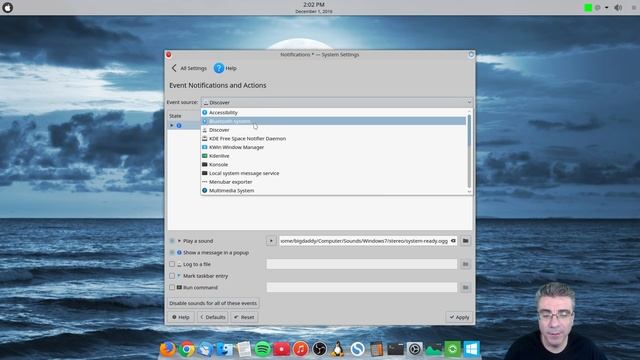Open the red screen recorder dock icon
This screenshot has height=360, width=640.
[x=282, y=349]
